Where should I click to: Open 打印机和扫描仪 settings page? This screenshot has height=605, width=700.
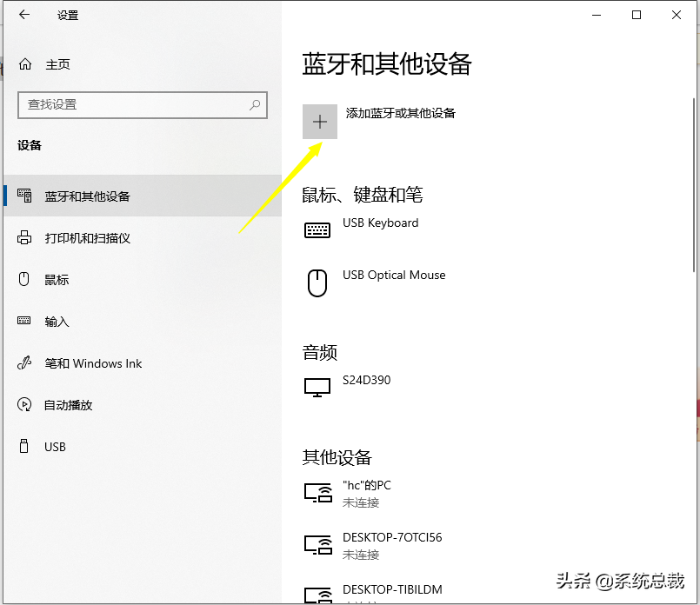[87, 238]
